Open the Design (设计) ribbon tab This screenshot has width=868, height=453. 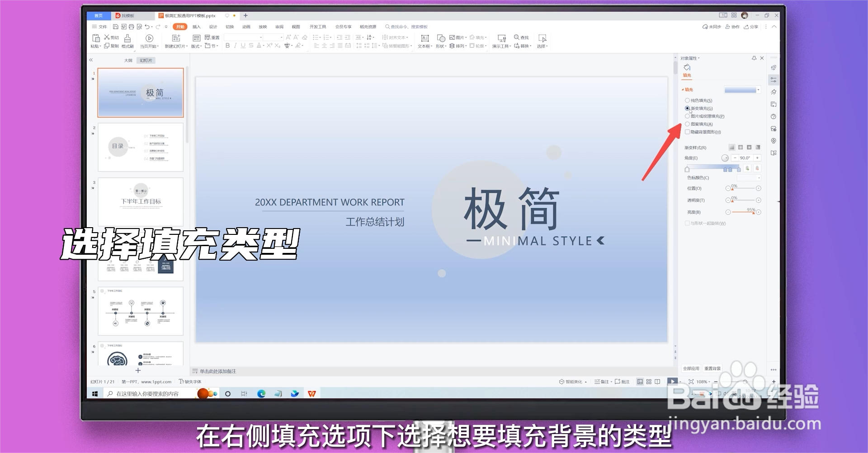[213, 27]
